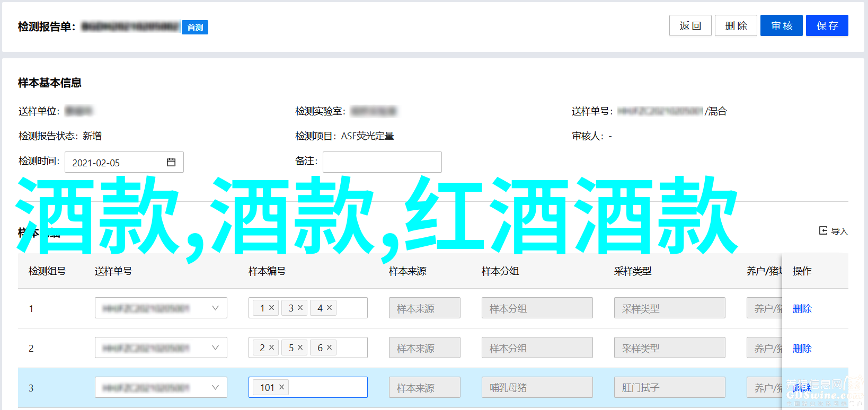Remove sample tag 101 via its x
The height and width of the screenshot is (410, 868).
281,387
